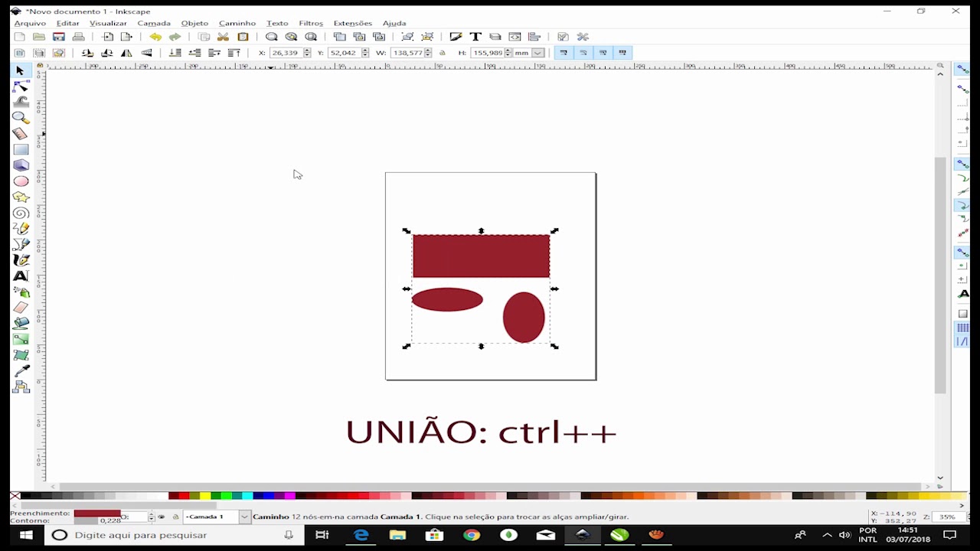Image resolution: width=980 pixels, height=551 pixels.
Task: Select the 3D Box tool
Action: 21,165
